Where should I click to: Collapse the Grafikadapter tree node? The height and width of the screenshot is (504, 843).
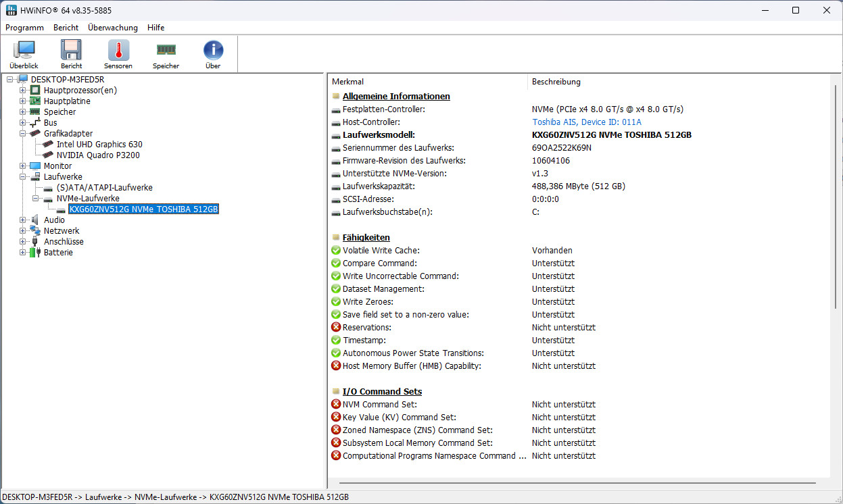point(23,134)
